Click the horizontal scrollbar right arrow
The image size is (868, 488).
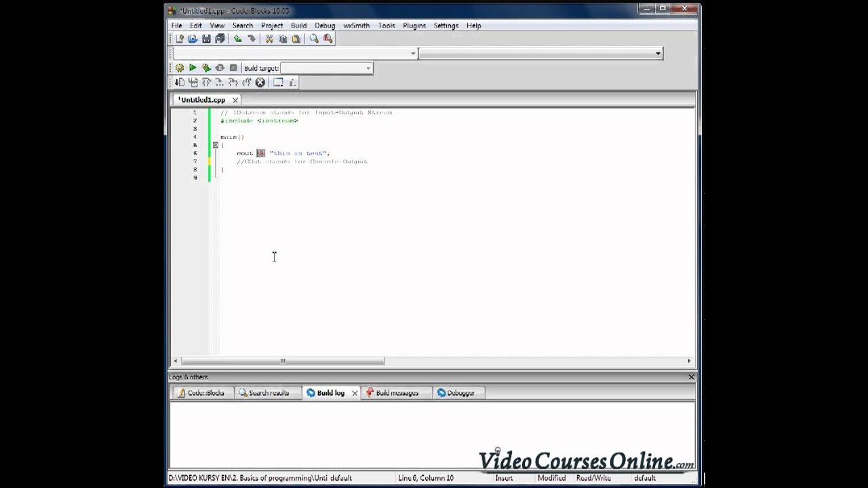click(x=689, y=361)
